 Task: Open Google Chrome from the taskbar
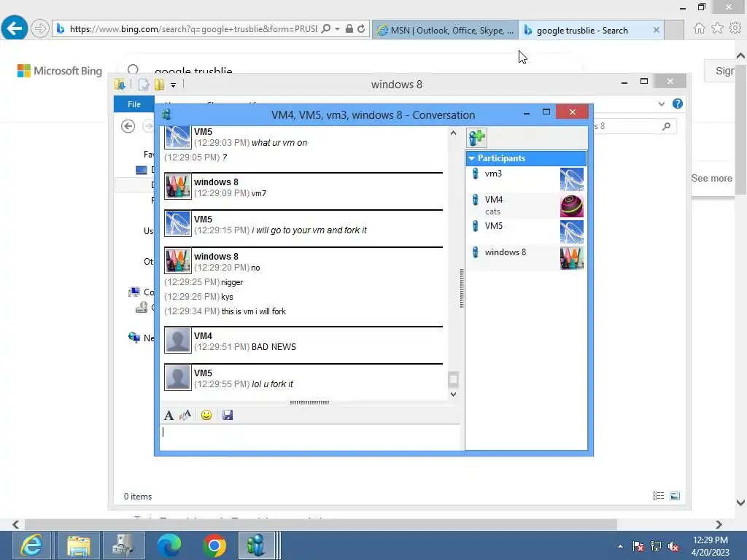click(214, 545)
